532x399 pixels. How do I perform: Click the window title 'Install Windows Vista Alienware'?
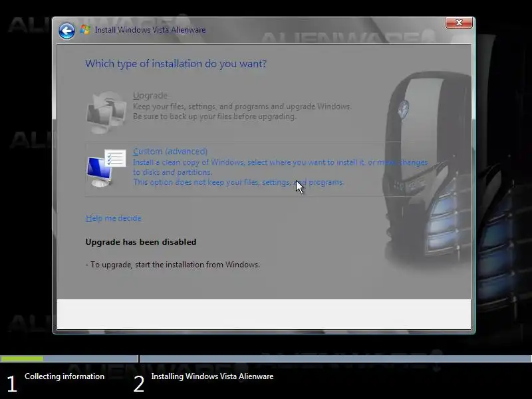150,30
